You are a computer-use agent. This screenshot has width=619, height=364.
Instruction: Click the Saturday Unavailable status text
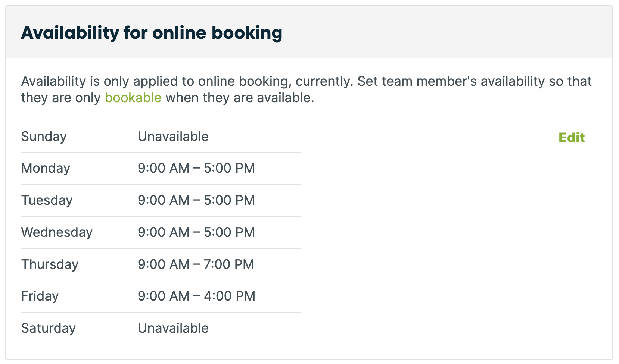(x=173, y=328)
